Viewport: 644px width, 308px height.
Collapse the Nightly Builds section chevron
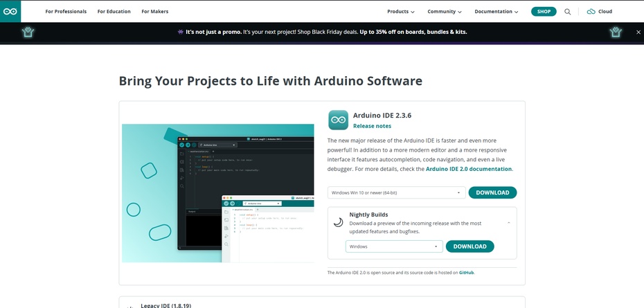coord(508,223)
